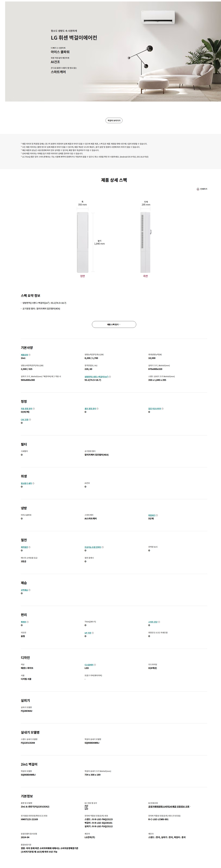Open the 펫케어 term link
This screenshot has height=868, width=221.
click(x=23, y=622)
